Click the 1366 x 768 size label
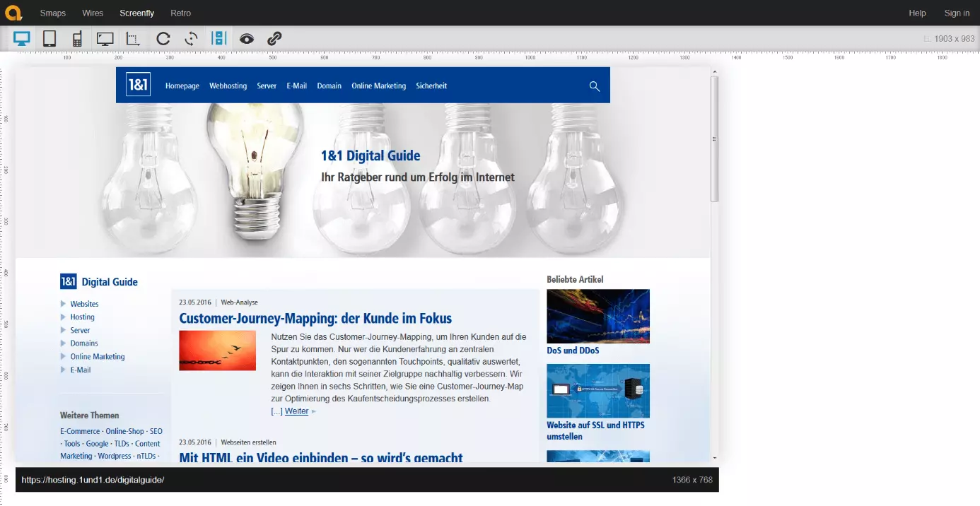 (x=692, y=480)
